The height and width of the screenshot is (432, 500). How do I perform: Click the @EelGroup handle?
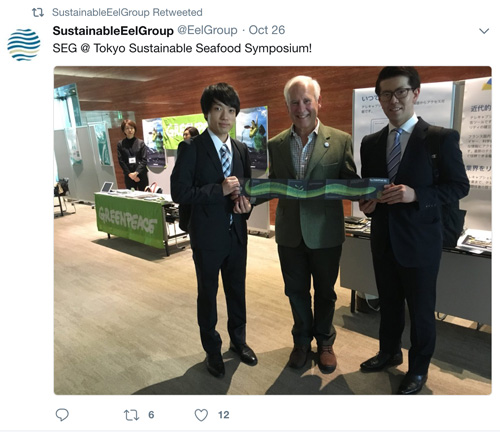pyautogui.click(x=207, y=30)
